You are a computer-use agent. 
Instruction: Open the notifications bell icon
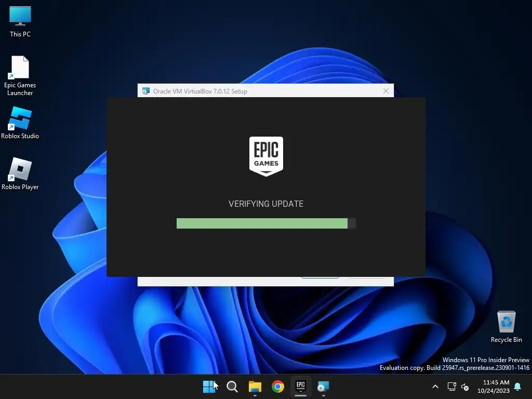[517, 387]
